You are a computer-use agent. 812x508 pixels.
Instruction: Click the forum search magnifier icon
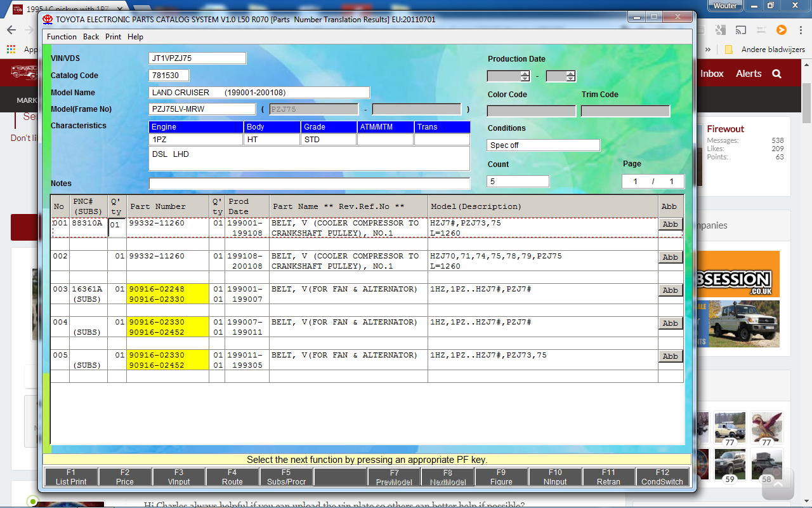776,74
